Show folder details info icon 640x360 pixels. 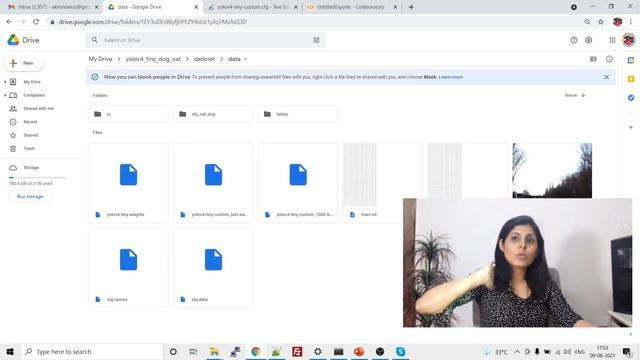pos(609,59)
